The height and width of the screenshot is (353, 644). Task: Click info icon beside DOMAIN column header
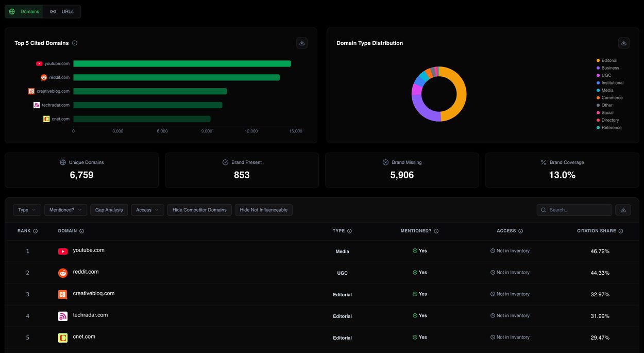[82, 231]
